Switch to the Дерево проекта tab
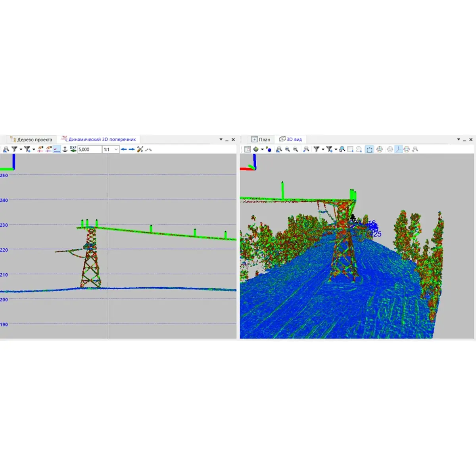 pos(31,140)
